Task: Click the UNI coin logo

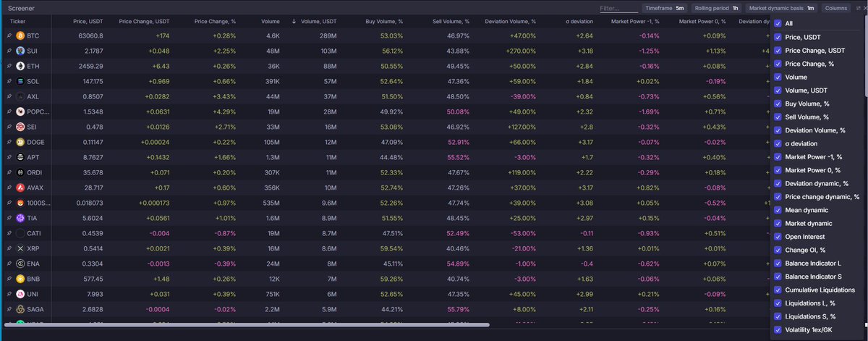Action: pos(20,294)
